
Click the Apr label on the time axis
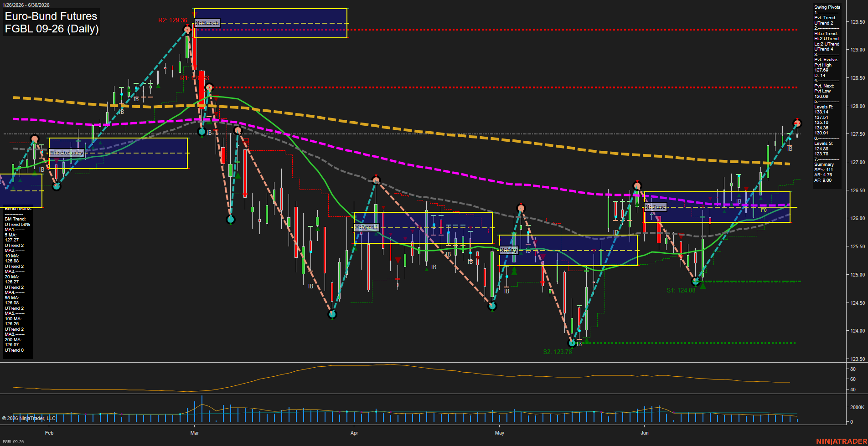[354, 433]
